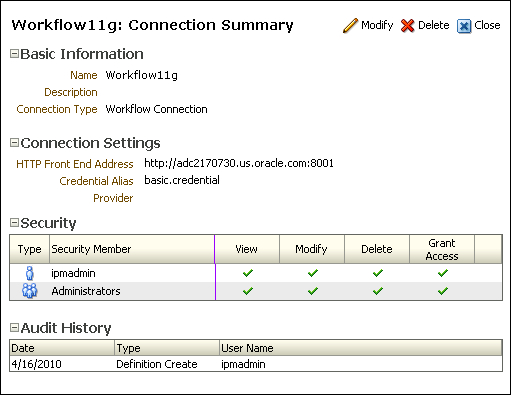This screenshot has width=511, height=395.
Task: Collapse the Security section
Action: click(x=14, y=223)
